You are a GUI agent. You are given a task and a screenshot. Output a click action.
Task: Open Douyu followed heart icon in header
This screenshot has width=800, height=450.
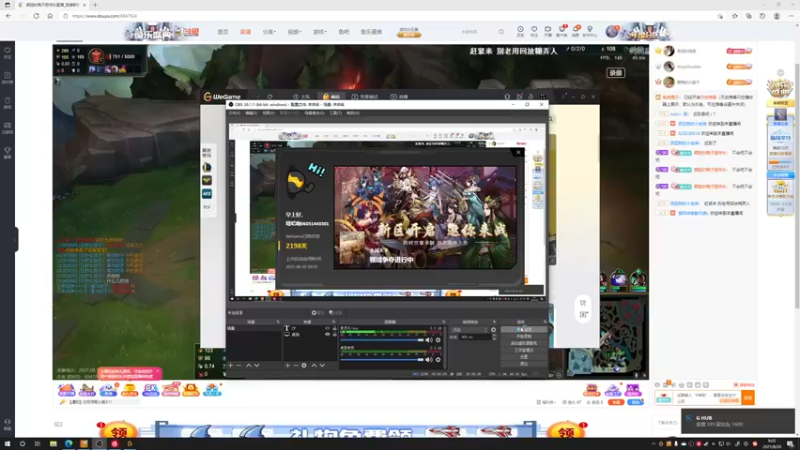pos(534,31)
